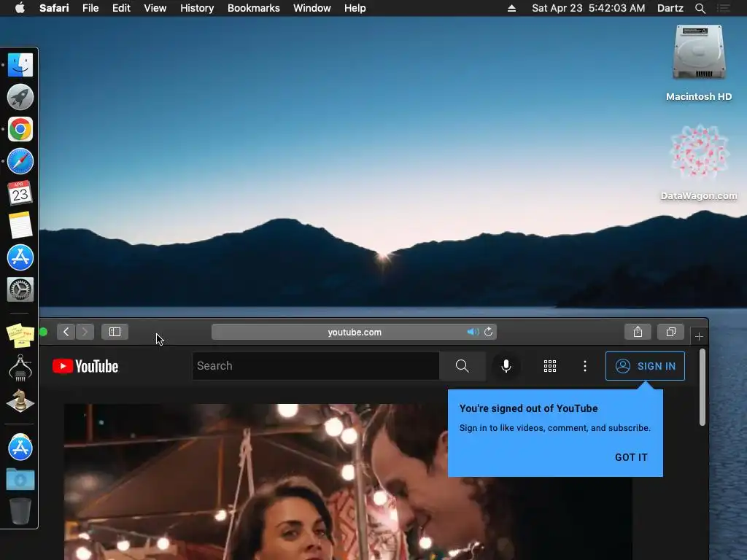Go back with Safari back arrow
The height and width of the screenshot is (560, 747).
point(66,332)
